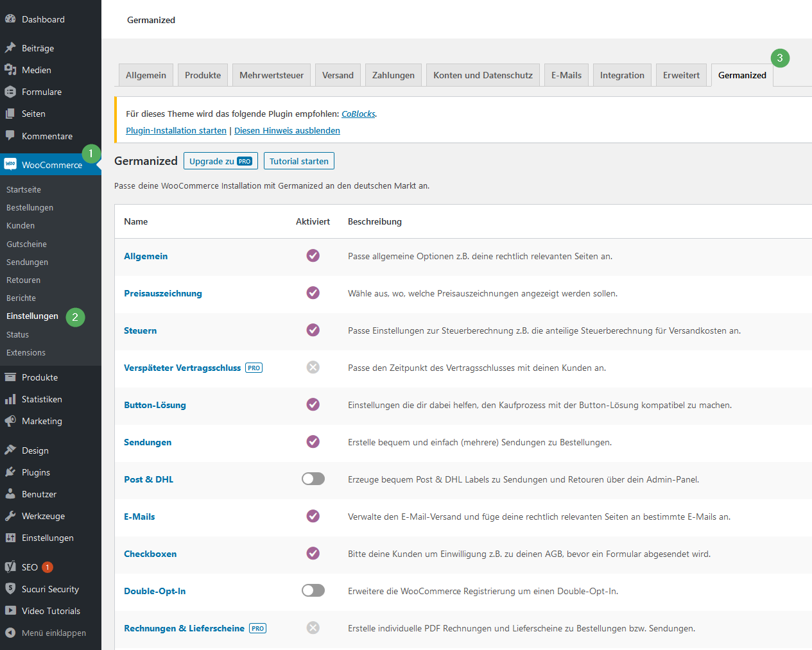This screenshot has width=812, height=650.
Task: Click the Menü einklappen collapse arrow icon
Action: (10, 633)
